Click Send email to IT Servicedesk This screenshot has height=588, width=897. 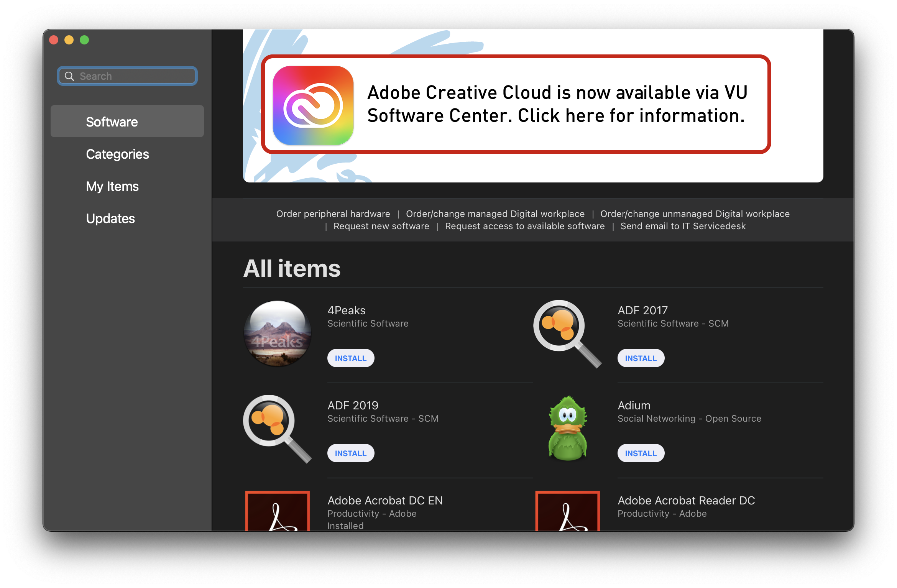click(x=683, y=226)
